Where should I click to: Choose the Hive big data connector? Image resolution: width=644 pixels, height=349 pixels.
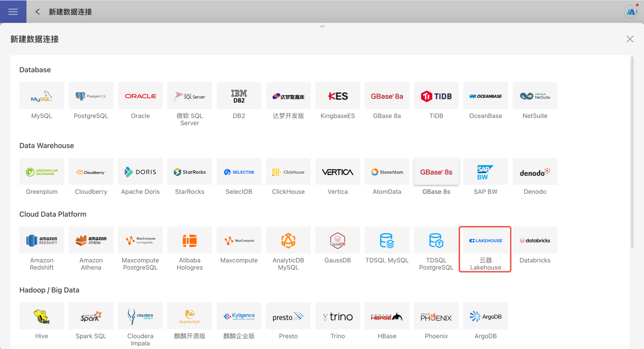[42, 317]
